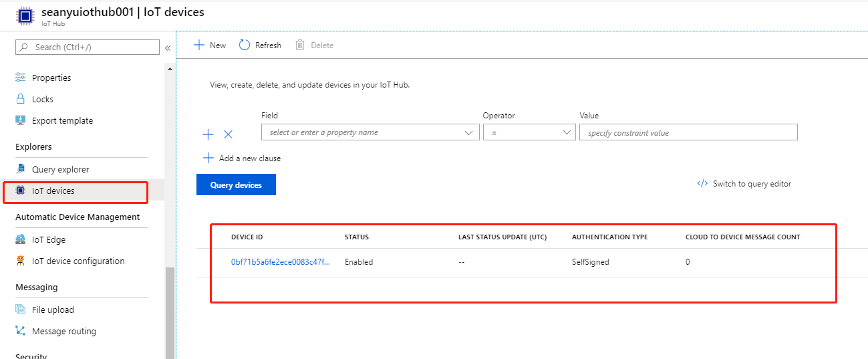The image size is (868, 359).
Task: Click the IoT devices chip icon in sidebar
Action: pyautogui.click(x=21, y=191)
